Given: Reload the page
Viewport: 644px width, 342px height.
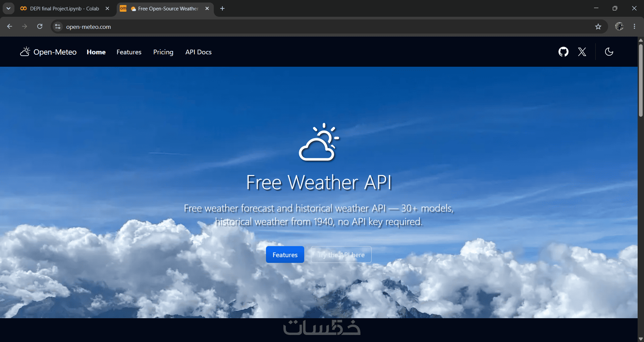Looking at the screenshot, I should (40, 26).
